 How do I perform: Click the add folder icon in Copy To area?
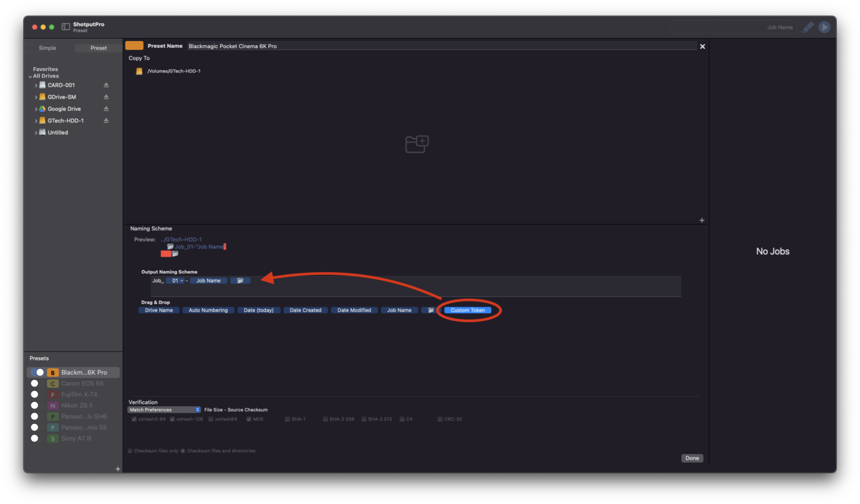(417, 144)
